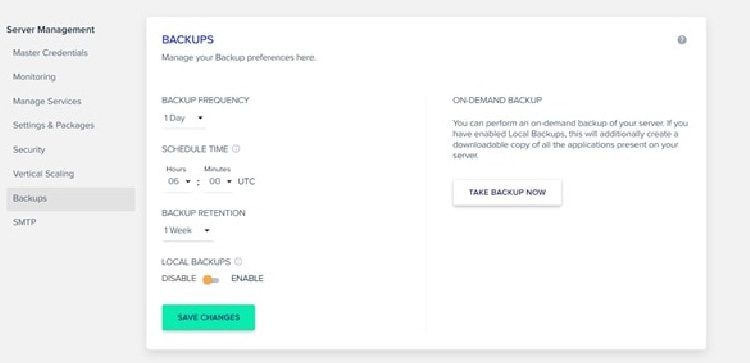The image size is (750, 363).
Task: Click the Local Backups info icon
Action: pos(238,262)
